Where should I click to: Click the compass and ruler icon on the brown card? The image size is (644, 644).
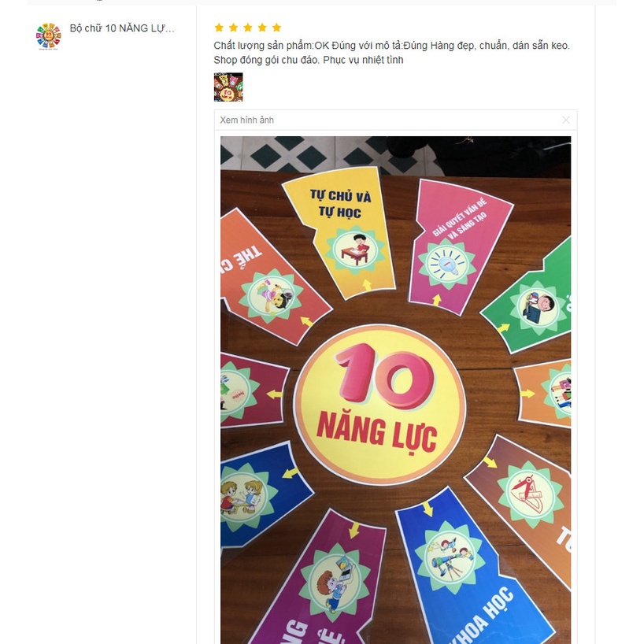[530, 494]
